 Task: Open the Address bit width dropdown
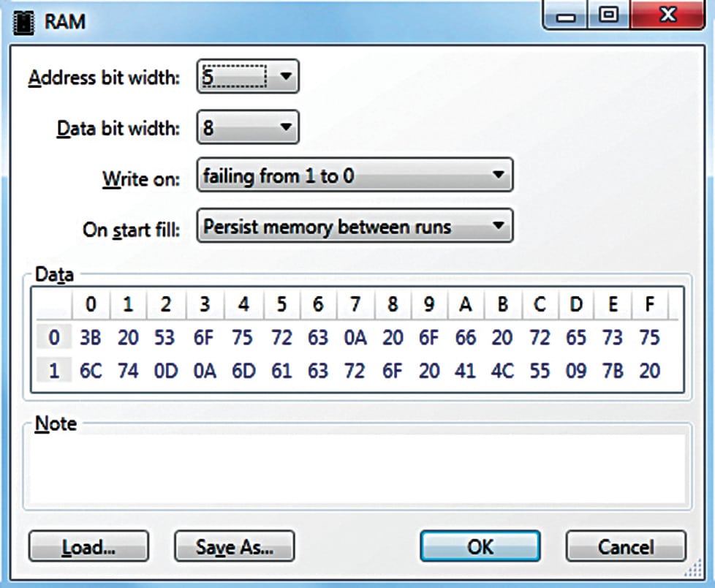(287, 76)
